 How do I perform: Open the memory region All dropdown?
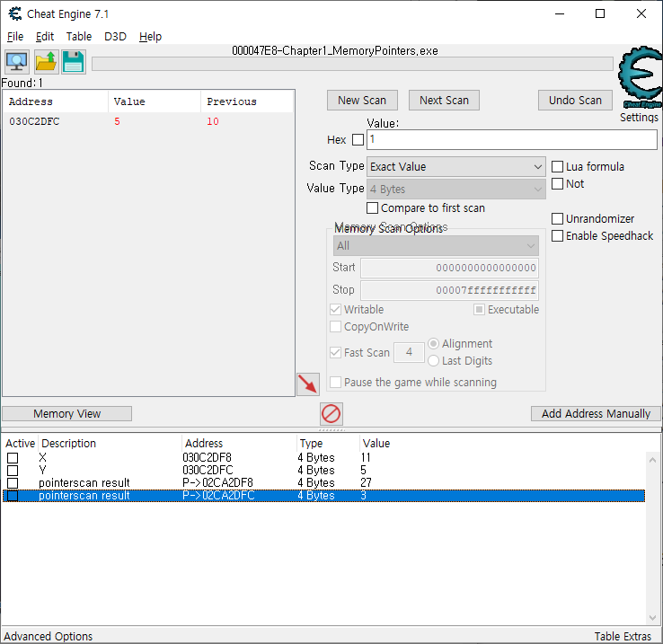436,246
